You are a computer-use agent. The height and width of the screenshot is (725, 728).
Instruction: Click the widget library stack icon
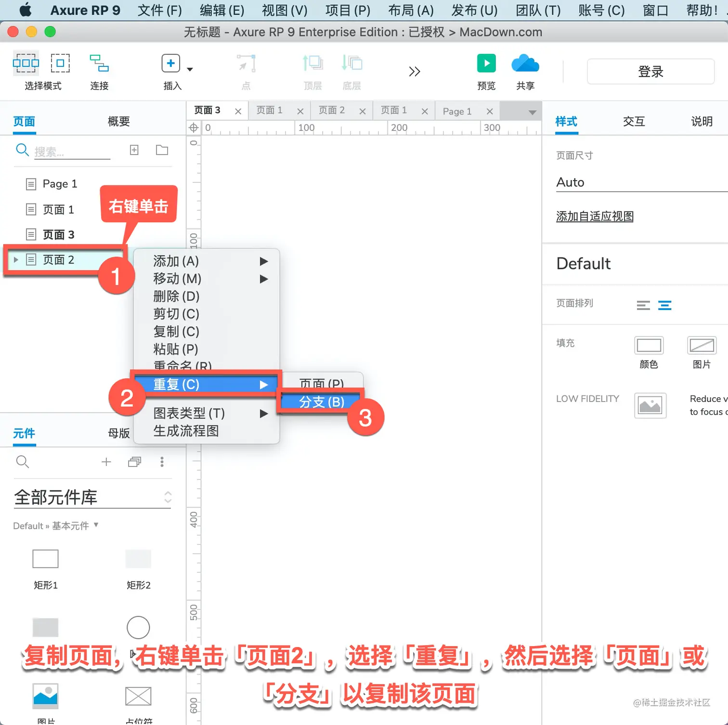pos(135,462)
